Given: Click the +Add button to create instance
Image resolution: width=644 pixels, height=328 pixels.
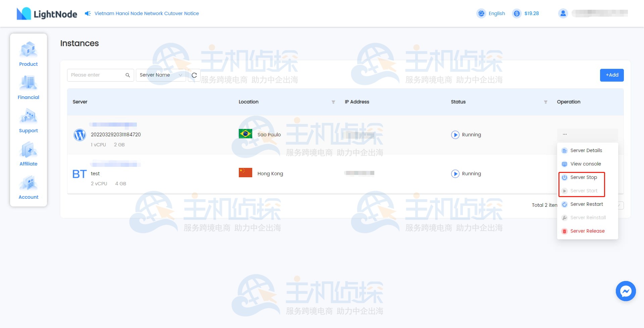Looking at the screenshot, I should coord(612,75).
